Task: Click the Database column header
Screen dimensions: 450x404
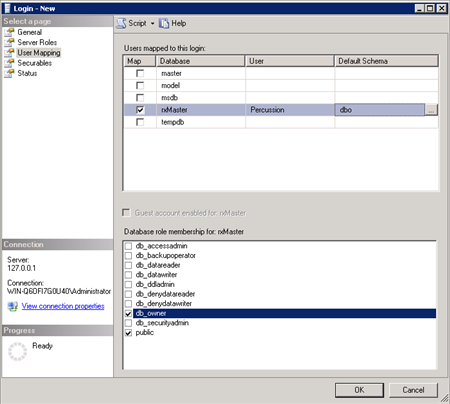Action: click(200, 61)
